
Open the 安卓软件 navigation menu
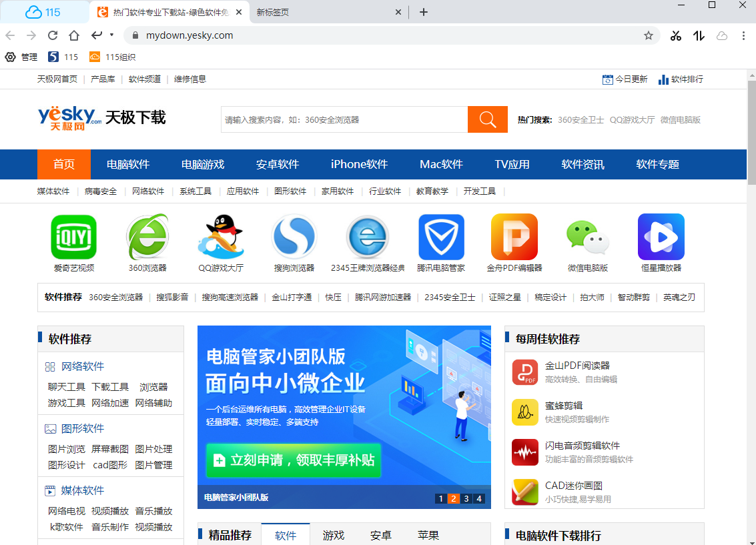click(x=277, y=164)
